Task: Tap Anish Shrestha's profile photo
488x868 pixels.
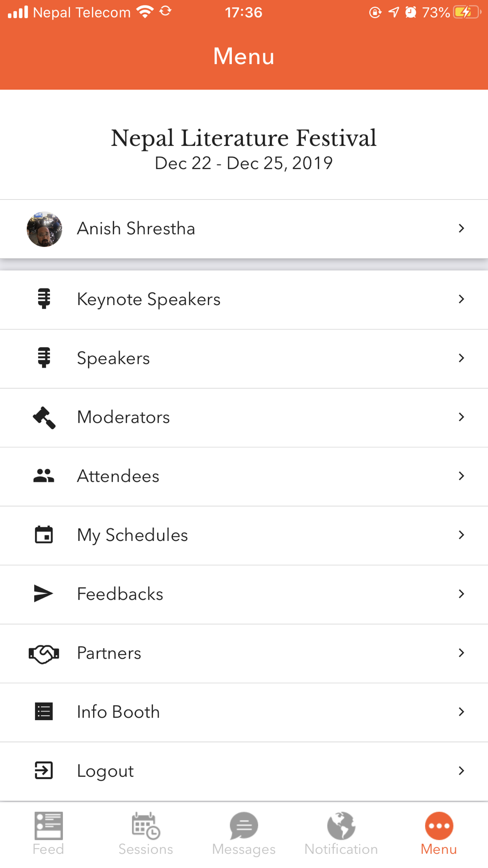Action: [44, 229]
